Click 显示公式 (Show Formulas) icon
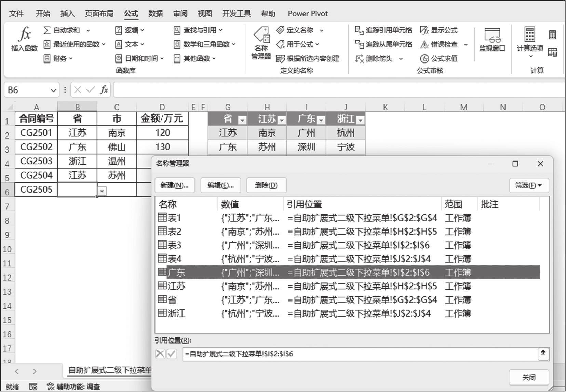This screenshot has width=566, height=392. pos(424,30)
